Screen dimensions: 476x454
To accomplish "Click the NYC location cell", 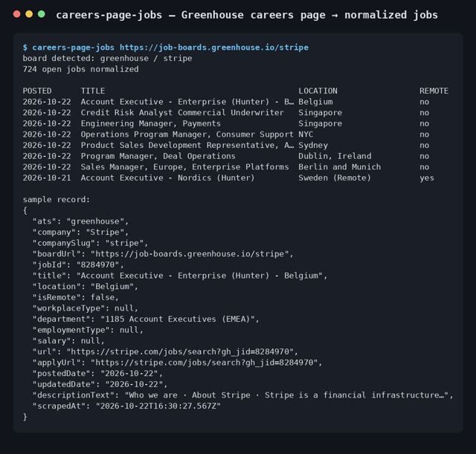I will click(x=306, y=134).
